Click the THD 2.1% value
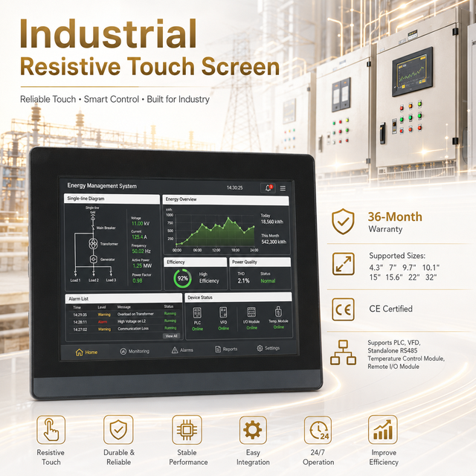The image size is (476, 476). (243, 280)
